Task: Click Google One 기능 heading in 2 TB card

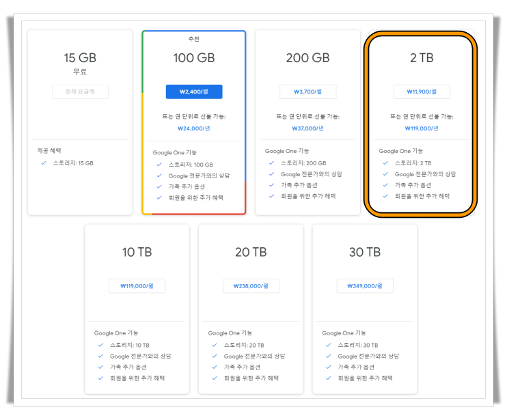Action: 401,151
